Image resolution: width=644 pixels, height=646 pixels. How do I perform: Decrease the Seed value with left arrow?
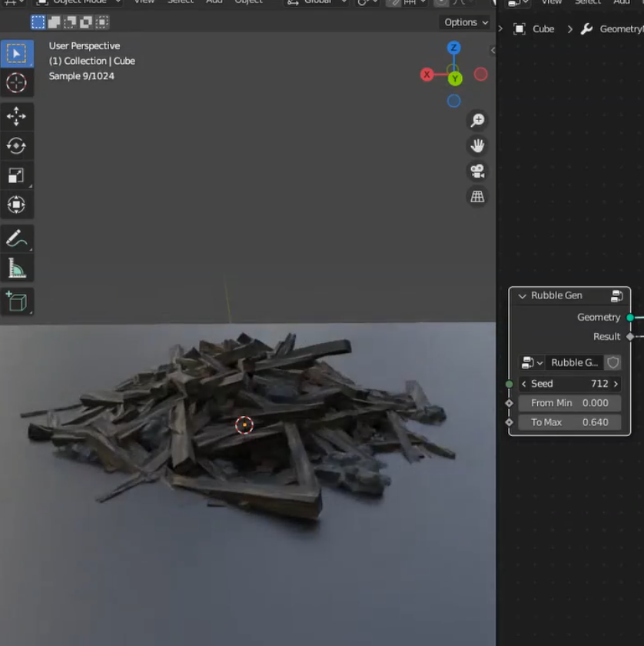[524, 384]
